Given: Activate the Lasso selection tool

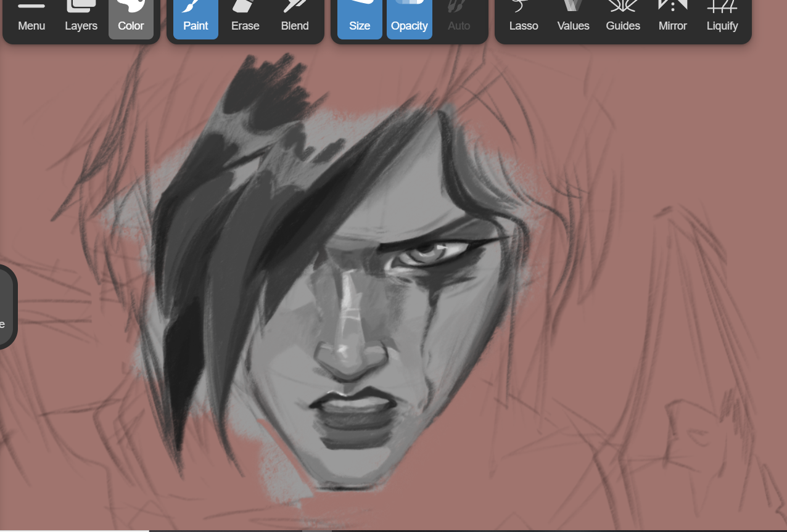Looking at the screenshot, I should (524, 17).
